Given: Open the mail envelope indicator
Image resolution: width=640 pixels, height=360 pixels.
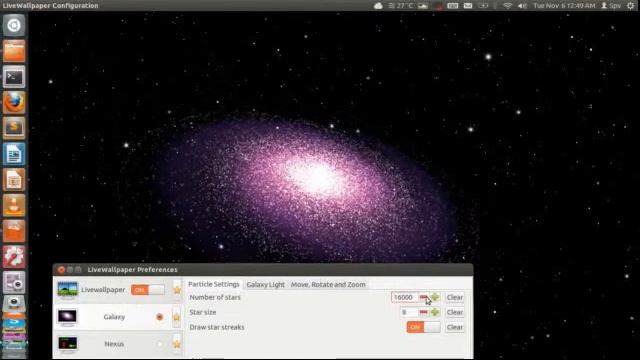Looking at the screenshot, I should coord(468,6).
